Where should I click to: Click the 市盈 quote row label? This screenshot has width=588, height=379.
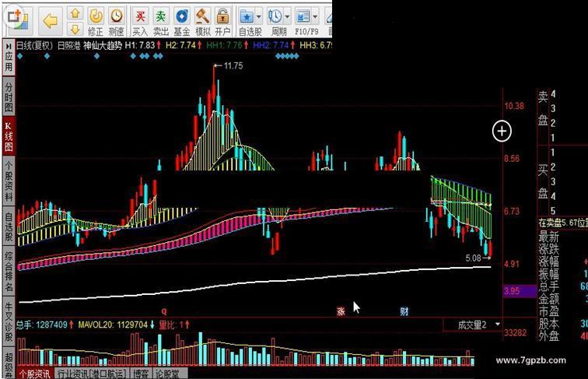548,311
